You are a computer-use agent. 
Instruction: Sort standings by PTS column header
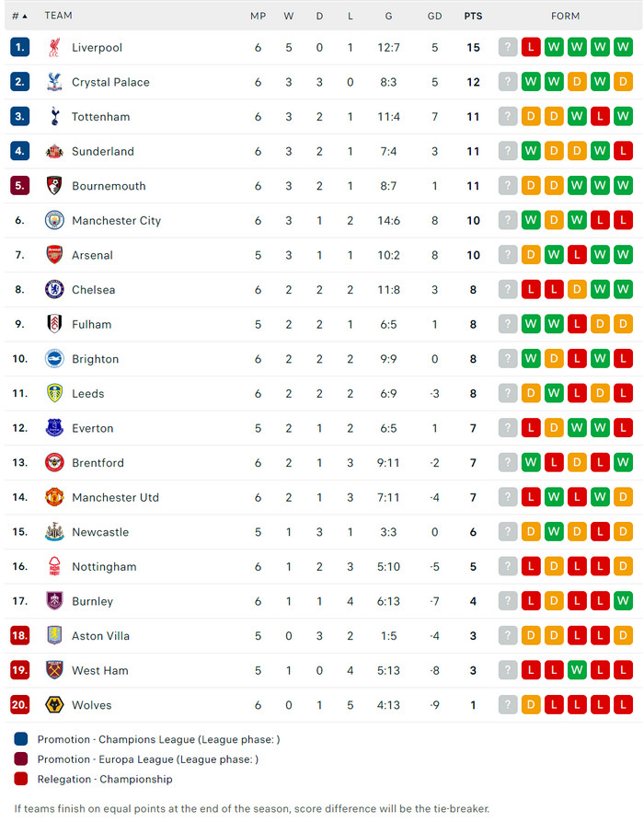pos(473,16)
